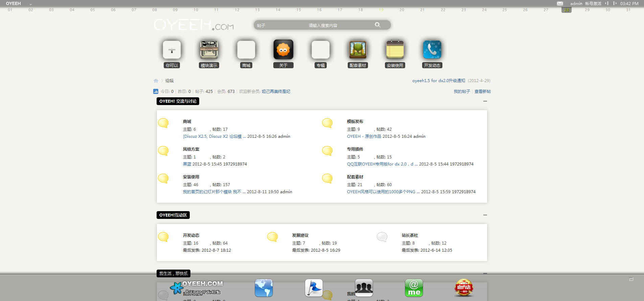644x301 pixels.
Task: Open latest post QQ互联OYEEH专用版for dx 2.0
Action: point(382,164)
